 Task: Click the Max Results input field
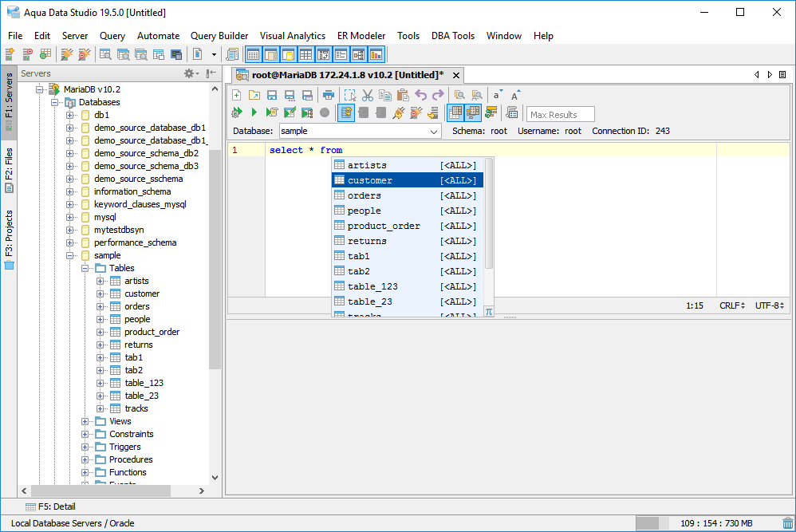tap(561, 114)
